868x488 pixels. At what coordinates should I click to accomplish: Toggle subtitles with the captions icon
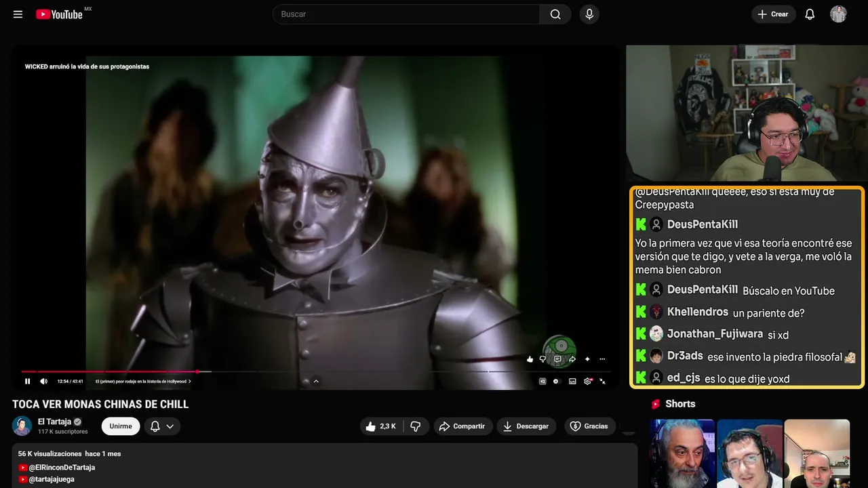coord(572,381)
